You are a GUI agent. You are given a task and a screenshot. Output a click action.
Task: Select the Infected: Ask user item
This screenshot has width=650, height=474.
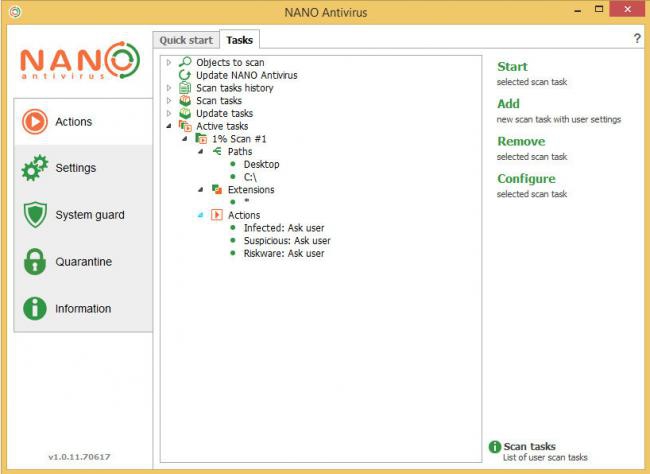[284, 228]
